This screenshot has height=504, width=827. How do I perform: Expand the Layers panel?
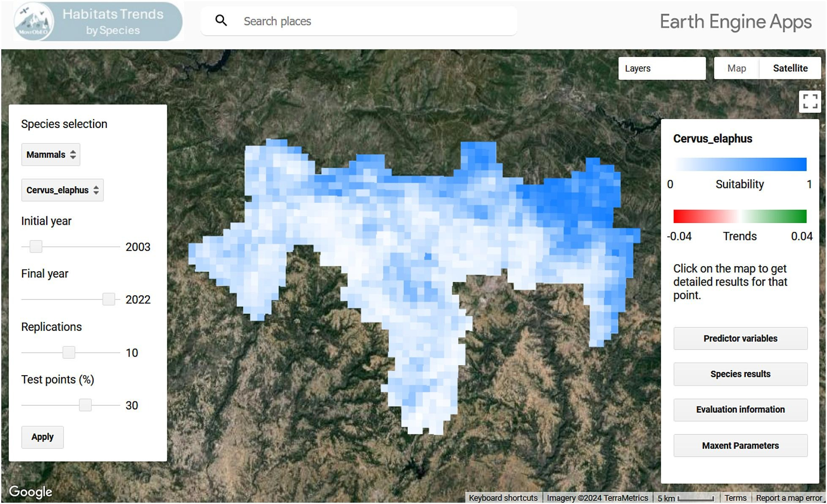coord(661,68)
